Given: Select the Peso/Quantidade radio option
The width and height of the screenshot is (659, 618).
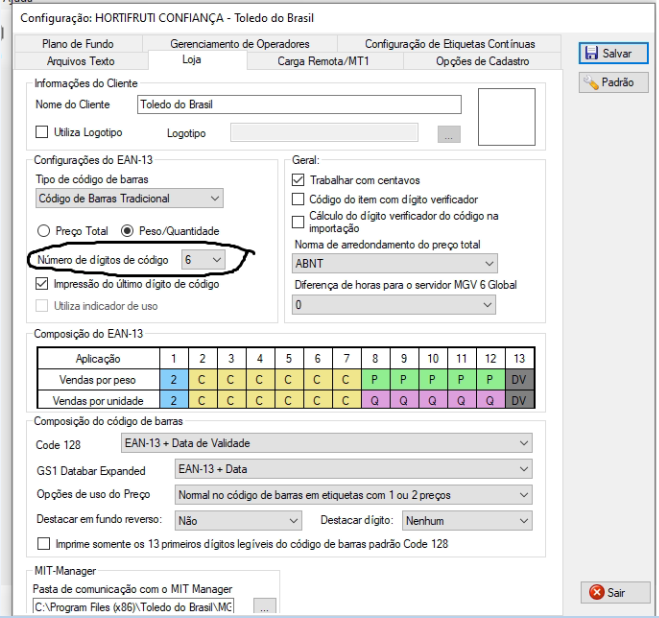Looking at the screenshot, I should [x=127, y=231].
